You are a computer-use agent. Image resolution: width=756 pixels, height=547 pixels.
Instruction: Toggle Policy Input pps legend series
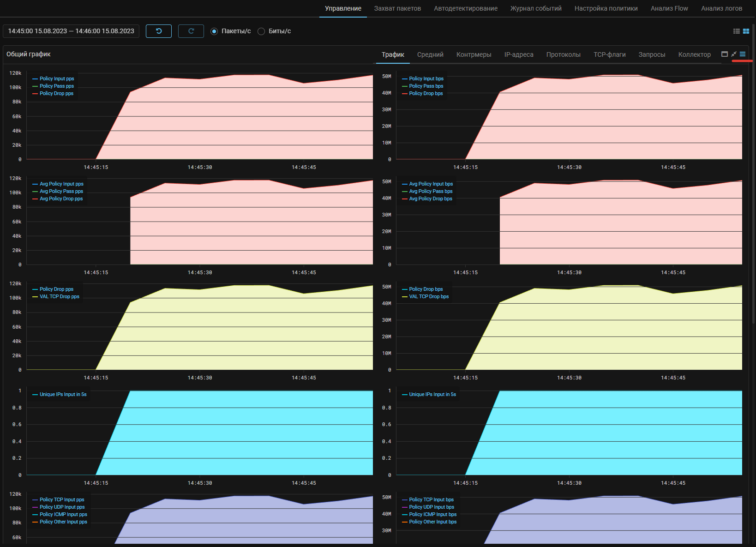point(56,79)
